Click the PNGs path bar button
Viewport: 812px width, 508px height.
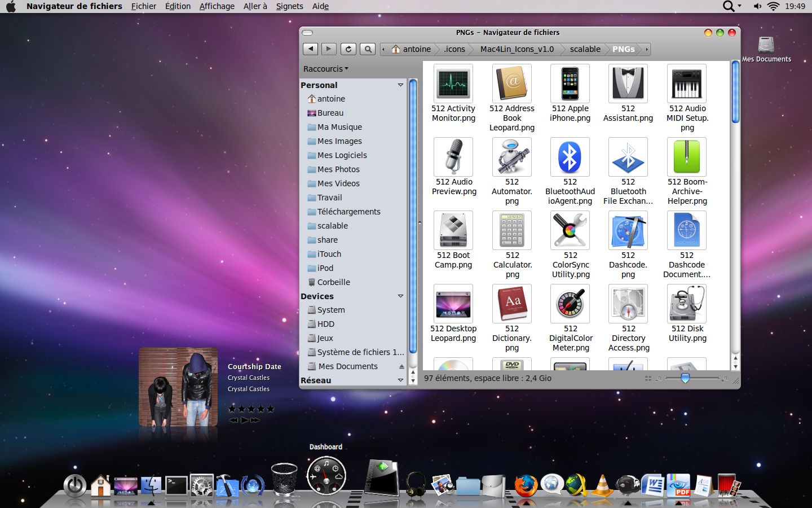tap(624, 49)
